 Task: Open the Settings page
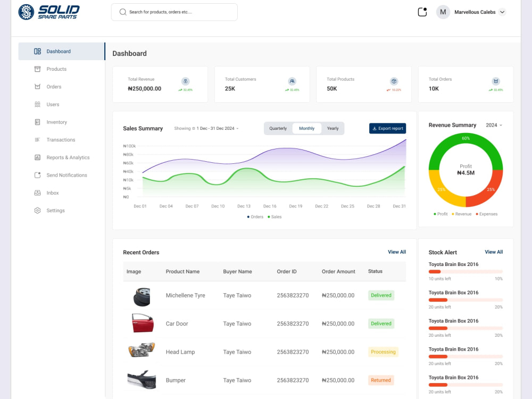(62, 210)
